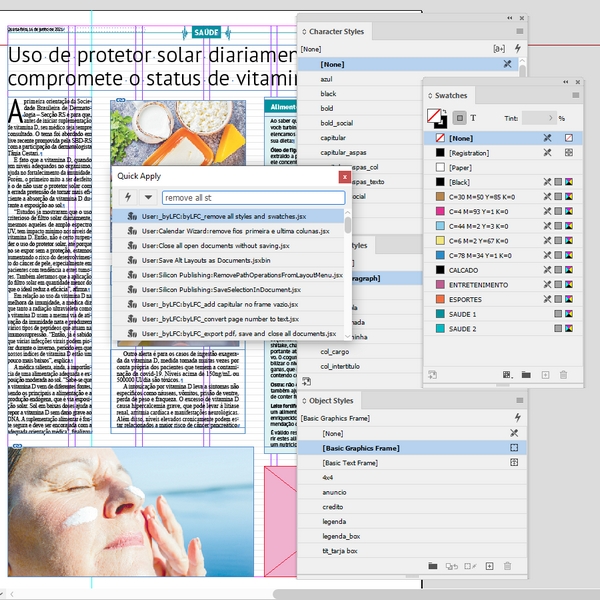
Task: Expand the Swatches tab arrows
Action: click(430, 96)
